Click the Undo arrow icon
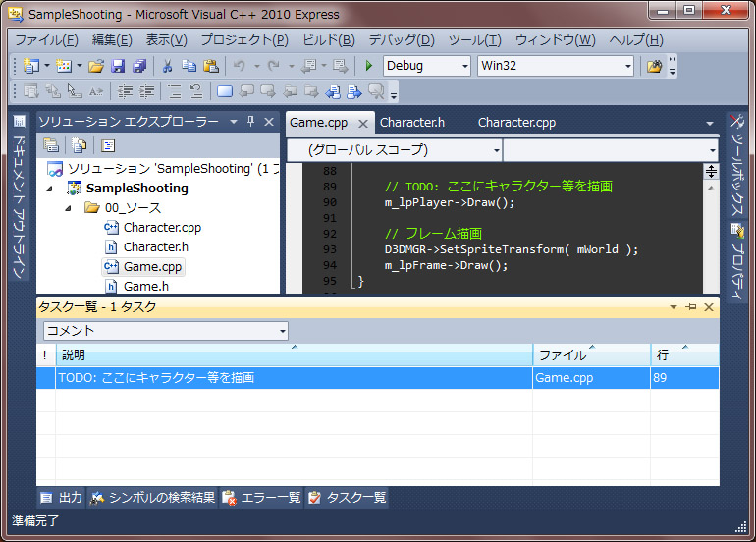This screenshot has height=542, width=756. (240, 66)
